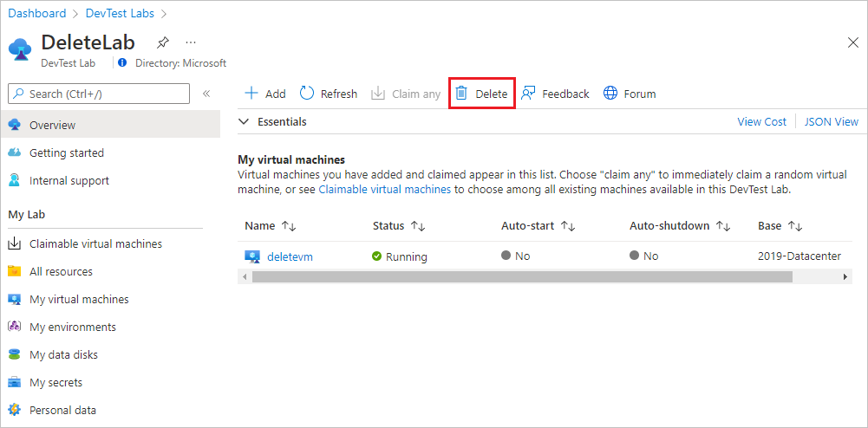Sort by the Status column arrows
This screenshot has height=428, width=868.
pos(417,226)
